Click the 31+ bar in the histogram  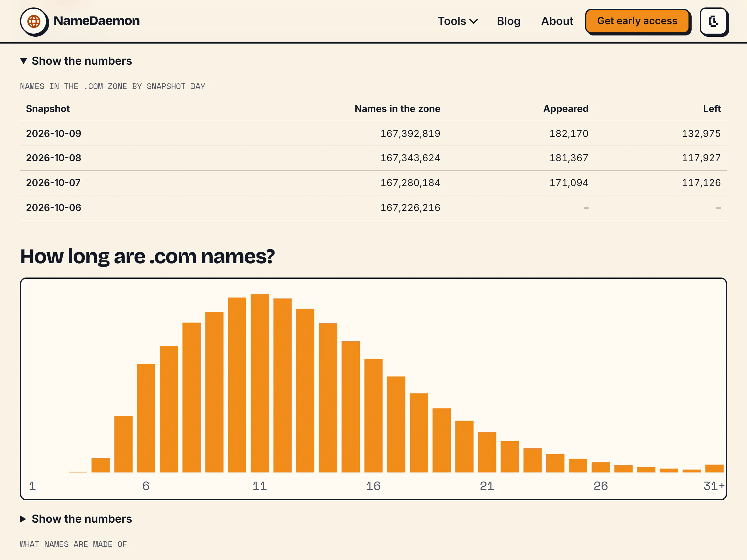click(x=714, y=469)
